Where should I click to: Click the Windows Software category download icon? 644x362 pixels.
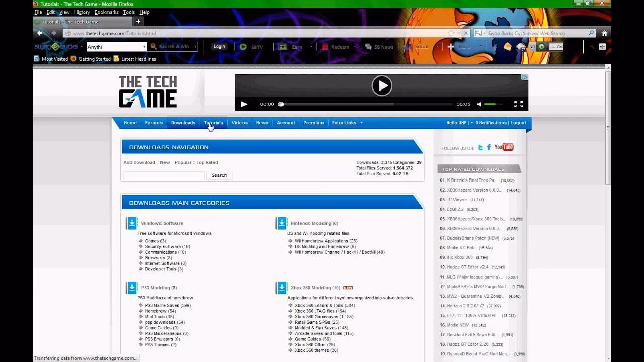132,223
